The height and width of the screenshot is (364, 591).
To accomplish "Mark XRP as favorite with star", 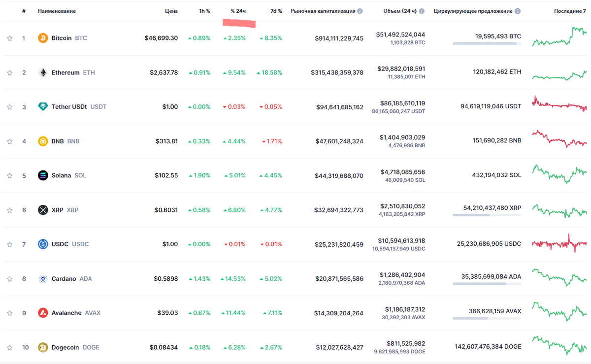I will tap(9, 210).
